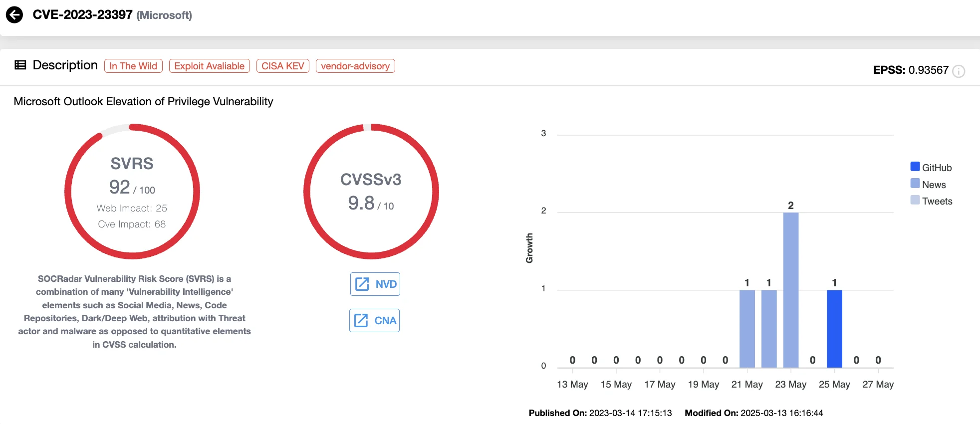Click the Description heading
The width and height of the screenshot is (980, 424).
[65, 65]
